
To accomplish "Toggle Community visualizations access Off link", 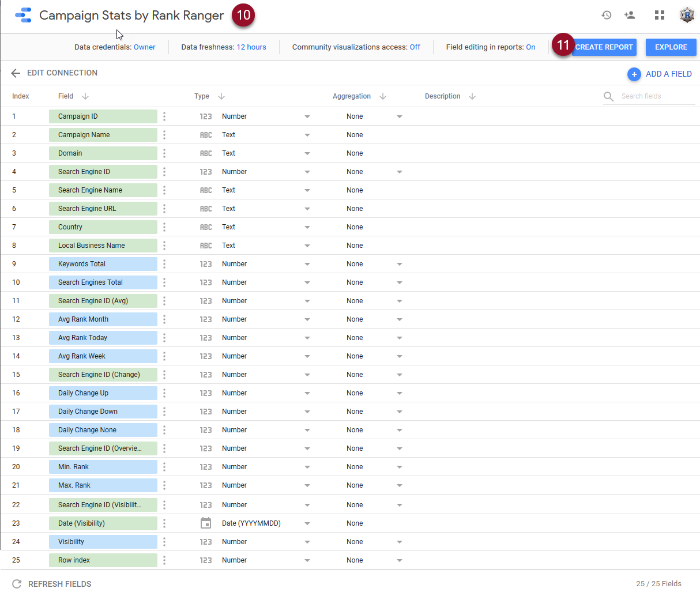I will pos(415,47).
